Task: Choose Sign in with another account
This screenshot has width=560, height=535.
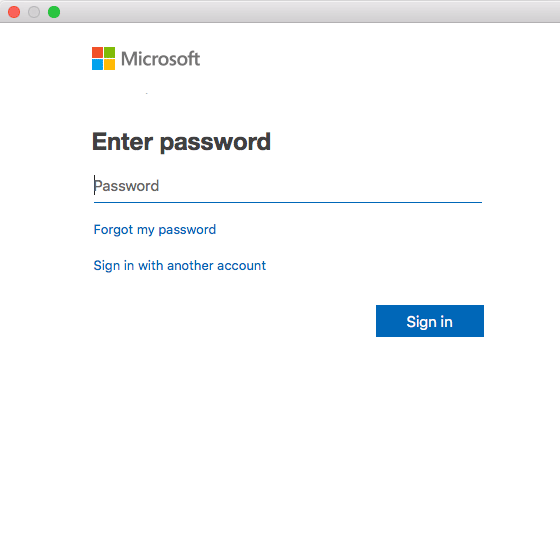Action: [180, 266]
